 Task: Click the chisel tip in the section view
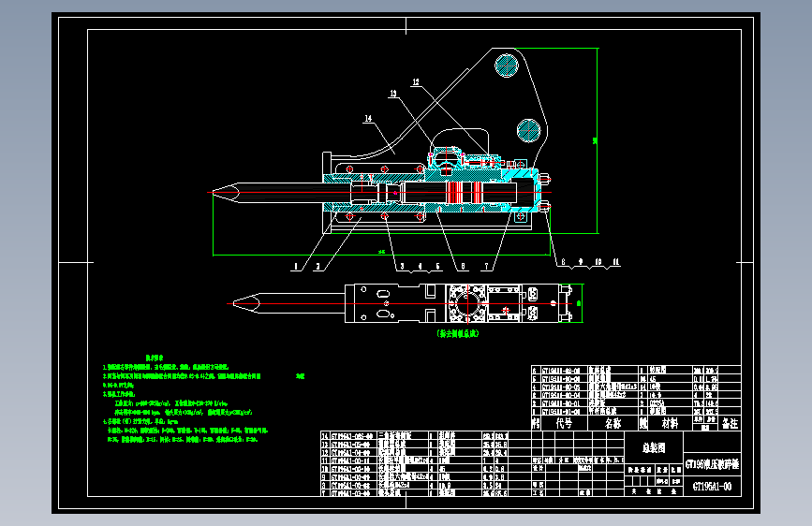click(226, 193)
